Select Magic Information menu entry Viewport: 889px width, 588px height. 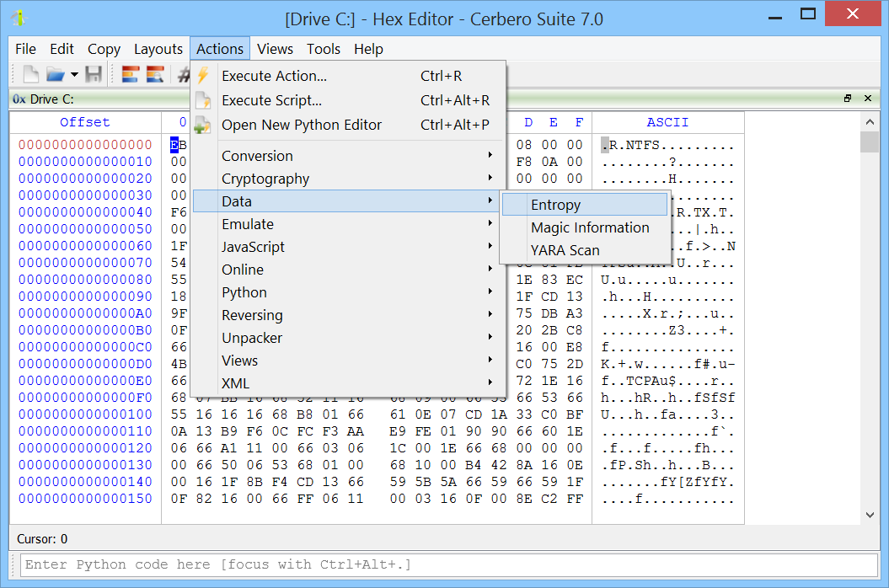(x=590, y=227)
